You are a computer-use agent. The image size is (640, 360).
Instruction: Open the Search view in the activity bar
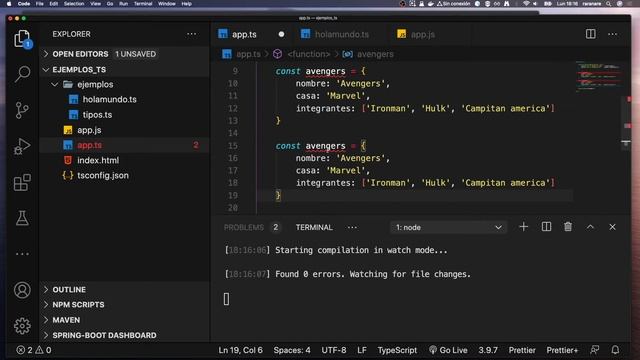pyautogui.click(x=22, y=74)
